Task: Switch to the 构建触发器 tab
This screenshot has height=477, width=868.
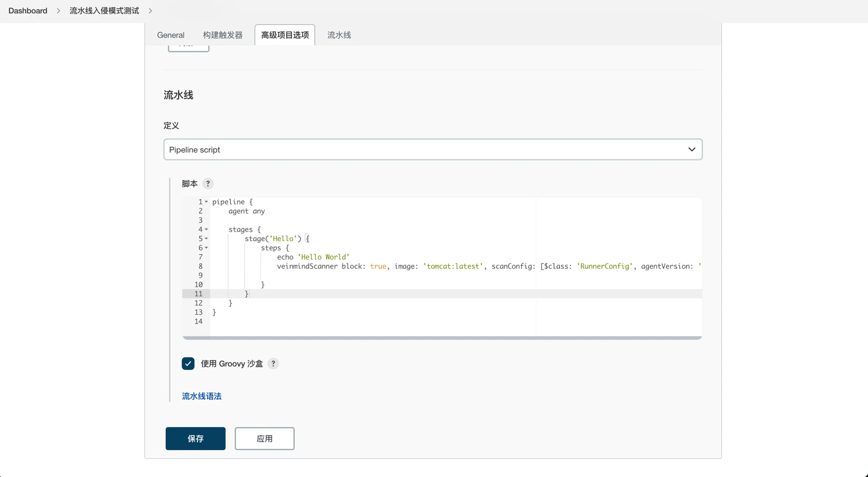Action: 223,35
